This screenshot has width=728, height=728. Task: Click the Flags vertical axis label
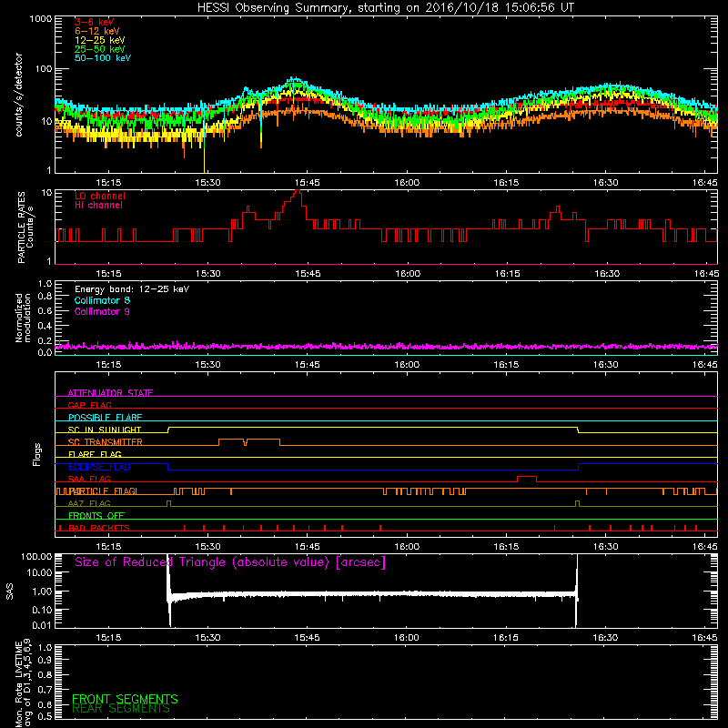37,454
